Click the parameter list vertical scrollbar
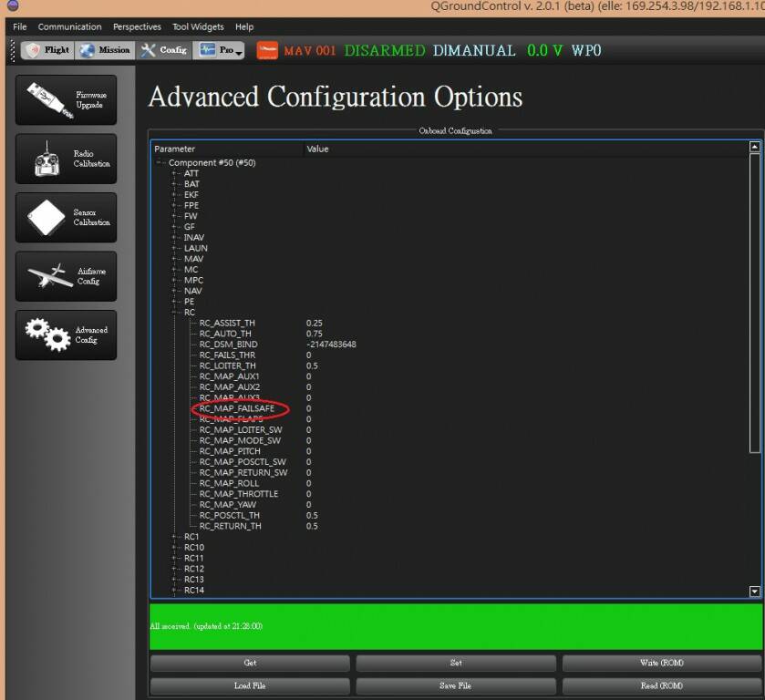765x700 pixels. coord(754,301)
